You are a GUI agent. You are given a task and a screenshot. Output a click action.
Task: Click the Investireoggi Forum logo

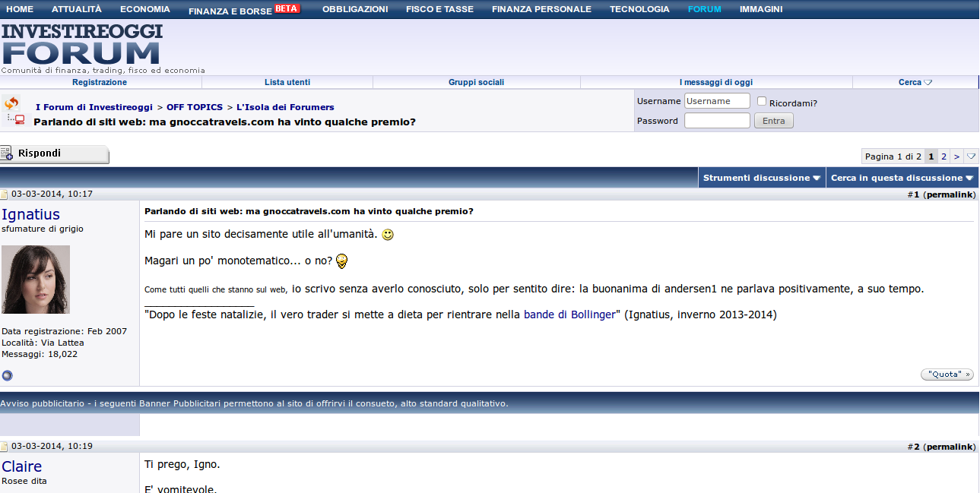[81, 46]
